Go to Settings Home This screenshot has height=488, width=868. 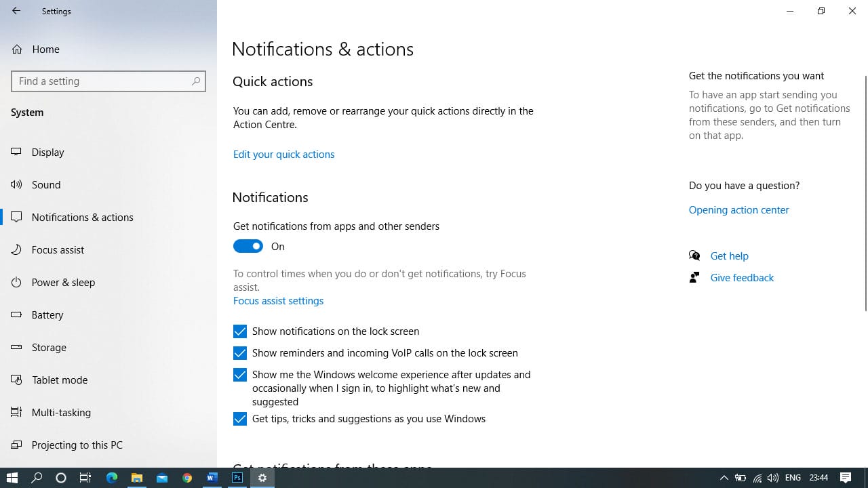click(x=45, y=49)
